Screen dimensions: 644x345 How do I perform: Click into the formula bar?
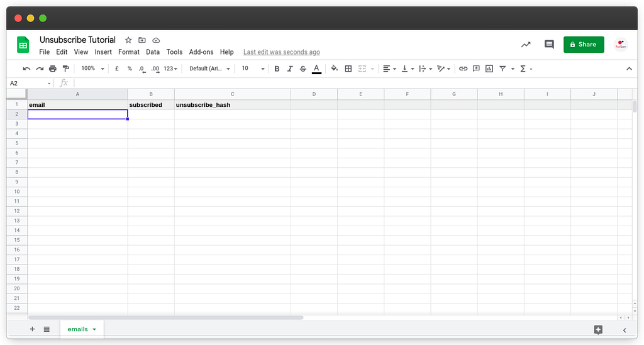[353, 84]
